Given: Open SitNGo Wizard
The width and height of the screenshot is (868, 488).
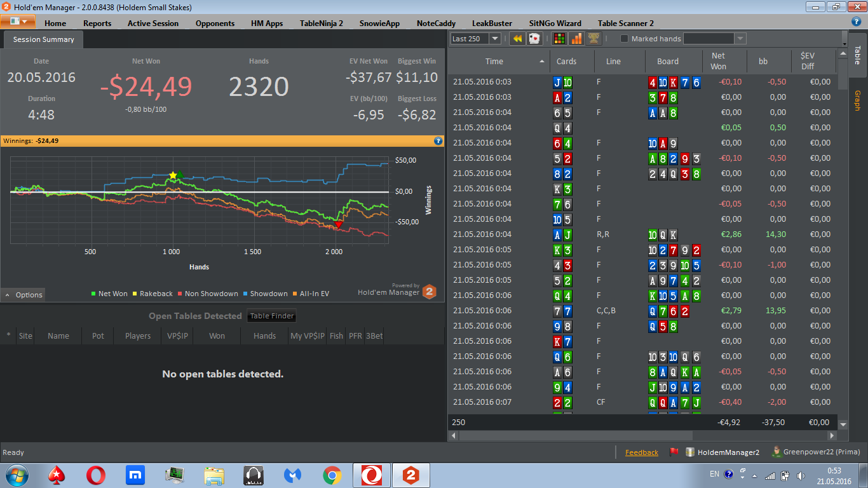Looking at the screenshot, I should click(555, 23).
